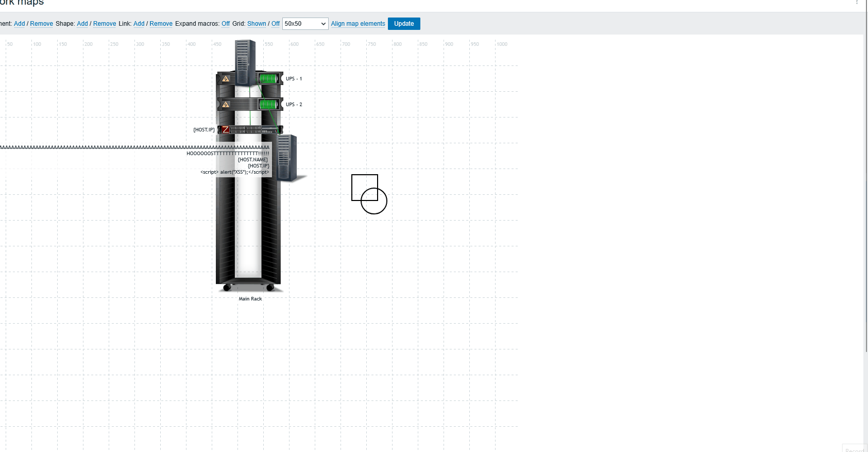
Task: Click the {HOST.NAME} label text
Action: tap(253, 160)
